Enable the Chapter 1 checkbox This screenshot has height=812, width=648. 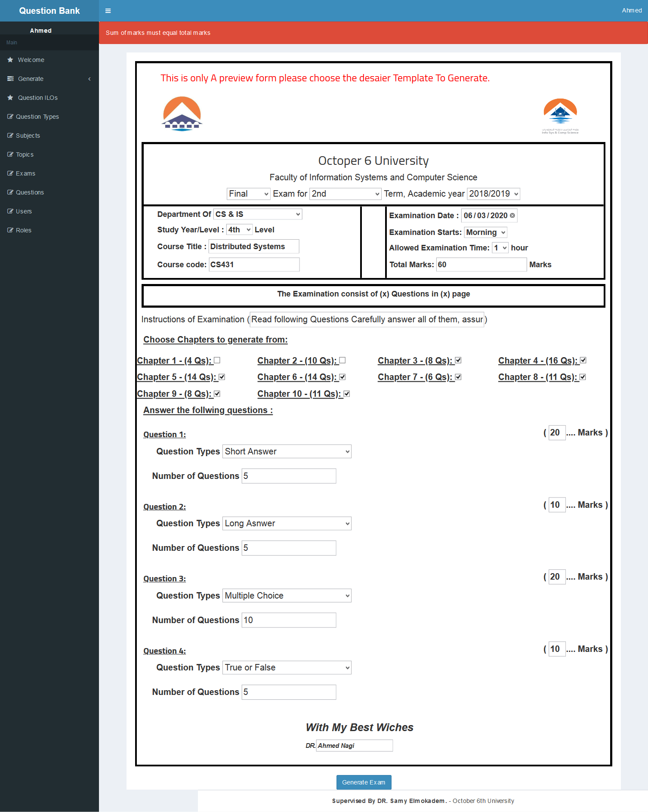pos(217,360)
